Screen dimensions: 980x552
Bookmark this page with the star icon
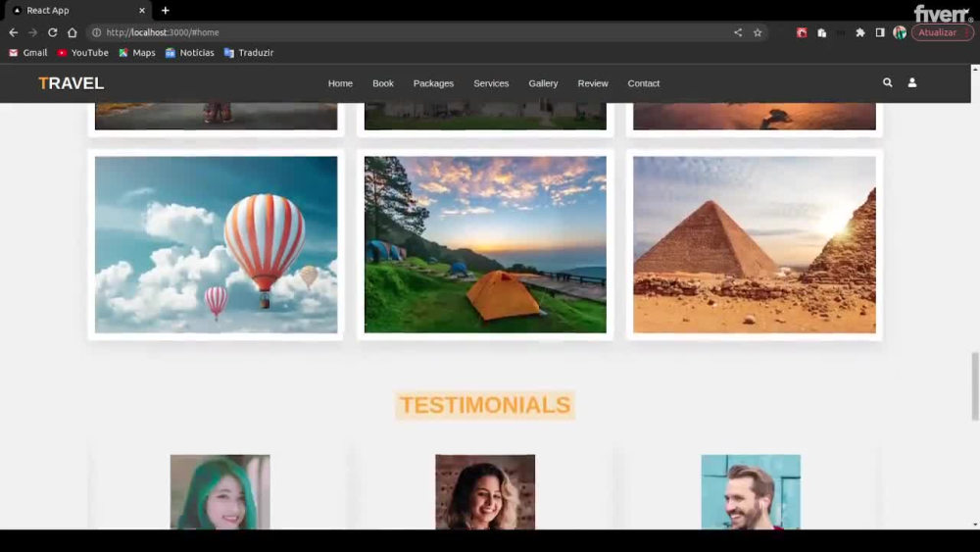758,32
